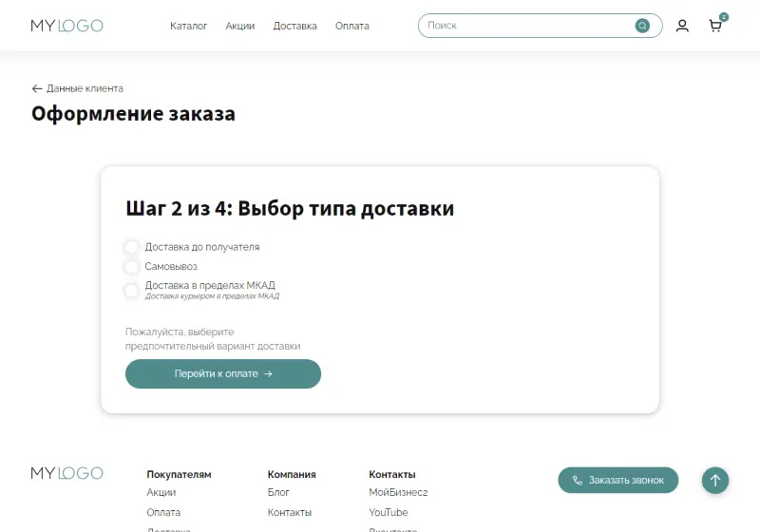
Task: Open 'Оплата' in the top navigation
Action: [x=351, y=26]
